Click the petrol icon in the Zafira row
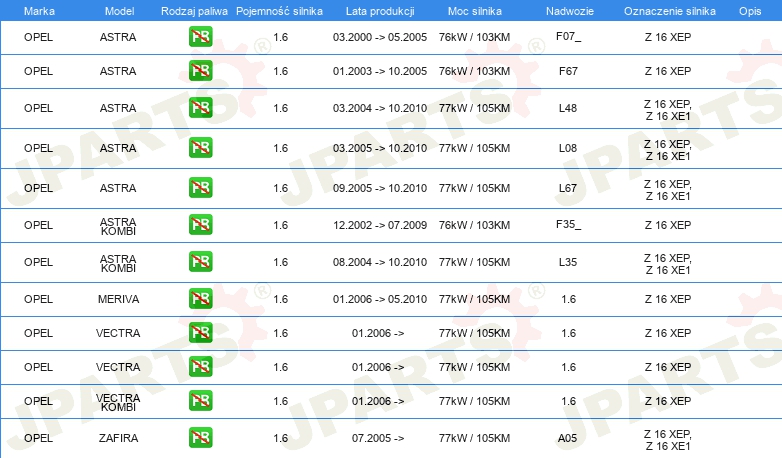 coord(200,438)
